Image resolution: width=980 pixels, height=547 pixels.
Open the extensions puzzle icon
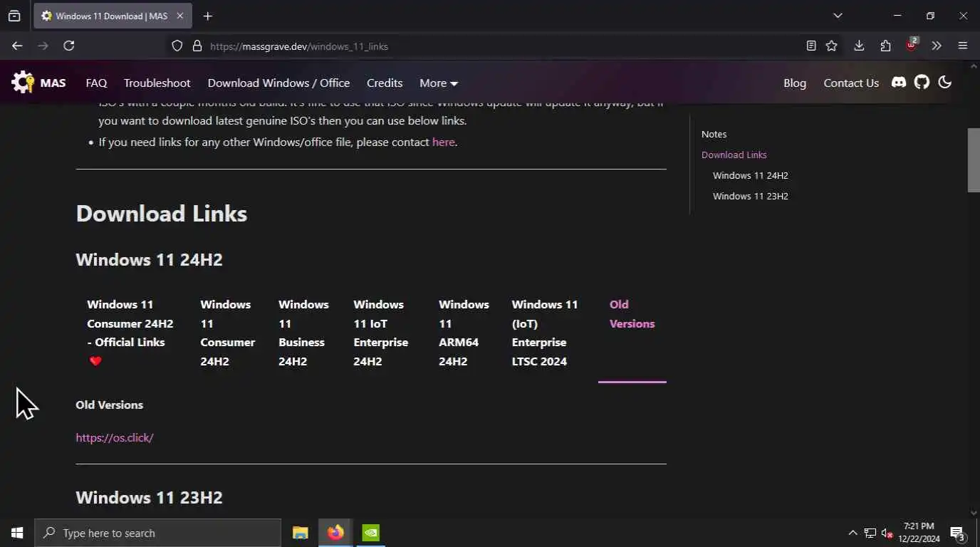tap(885, 46)
